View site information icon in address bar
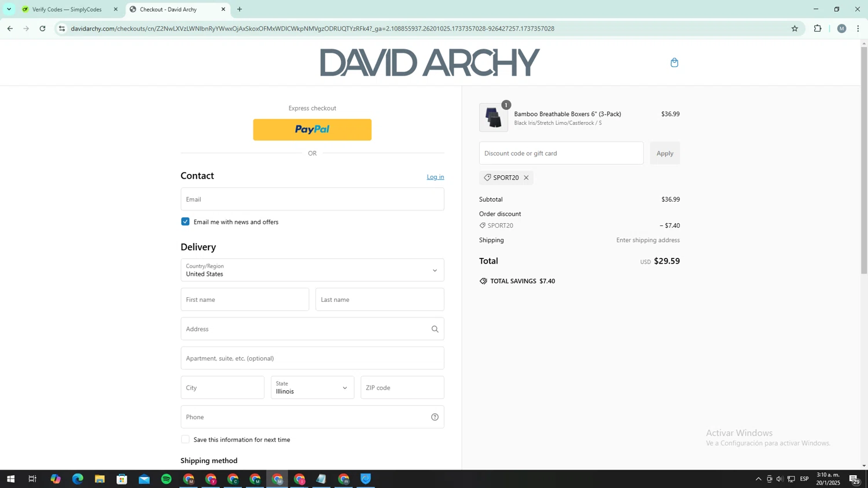 coord(62,28)
